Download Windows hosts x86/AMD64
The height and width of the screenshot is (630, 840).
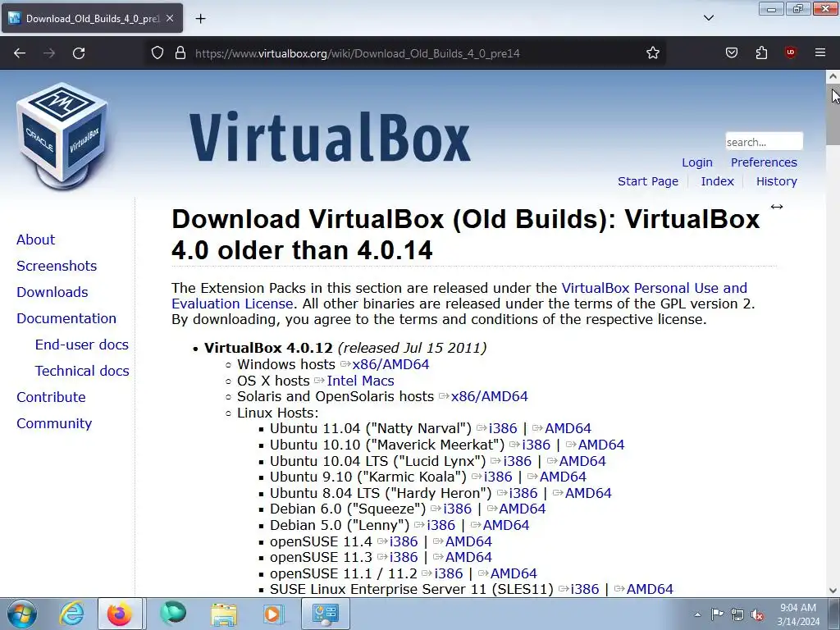coord(390,364)
